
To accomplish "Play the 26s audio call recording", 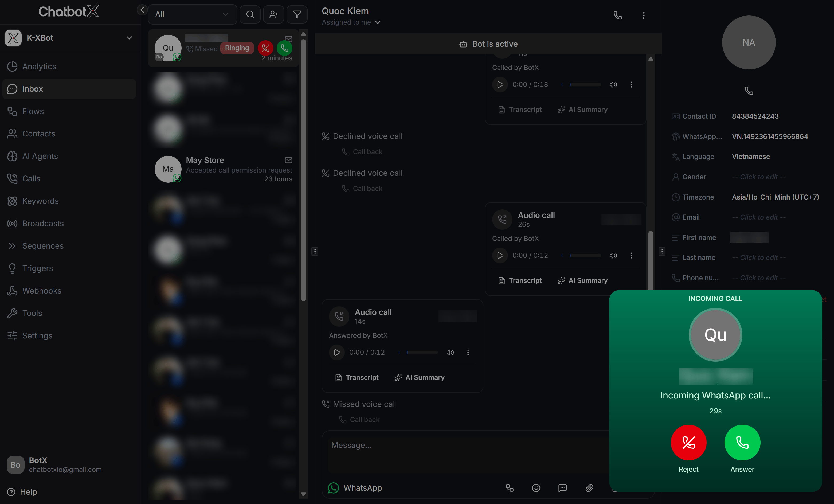I will [500, 256].
